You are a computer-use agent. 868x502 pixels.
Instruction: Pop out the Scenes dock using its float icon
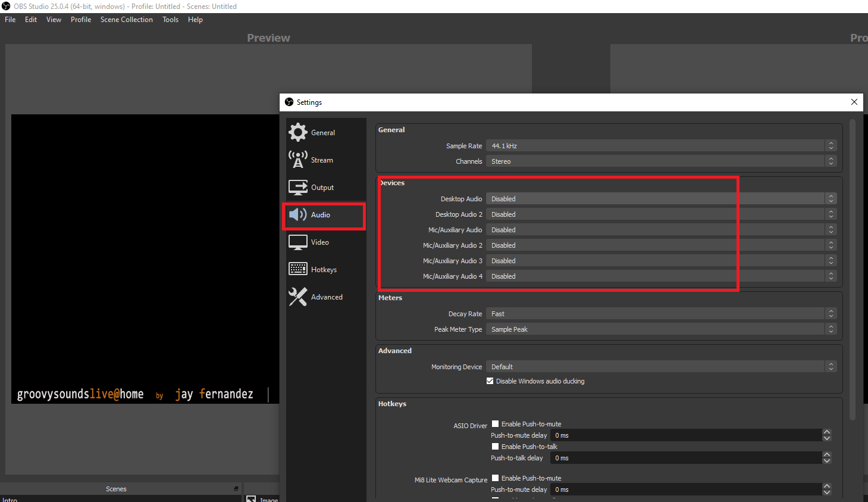tap(236, 489)
